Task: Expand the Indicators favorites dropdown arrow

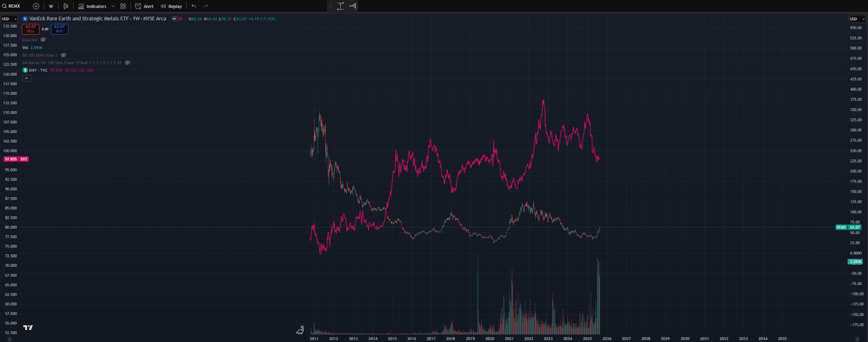Action: point(113,6)
